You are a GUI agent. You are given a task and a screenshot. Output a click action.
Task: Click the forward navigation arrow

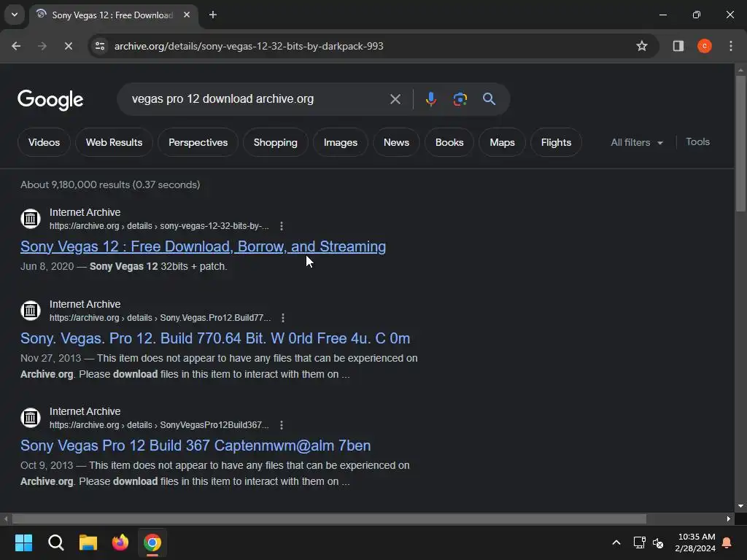[42, 46]
